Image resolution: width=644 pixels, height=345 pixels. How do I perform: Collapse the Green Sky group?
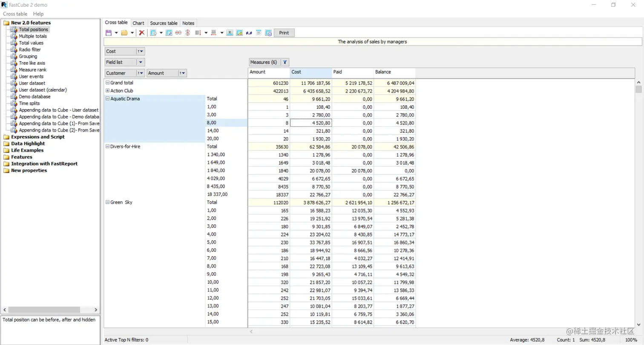point(107,202)
